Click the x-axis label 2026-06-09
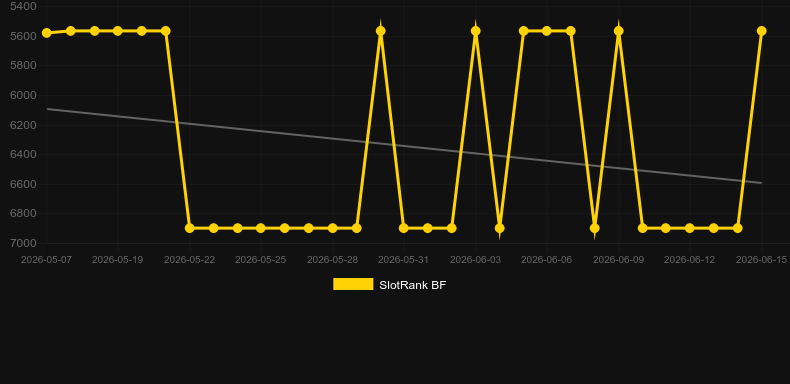Image resolution: width=790 pixels, height=384 pixels. (619, 260)
